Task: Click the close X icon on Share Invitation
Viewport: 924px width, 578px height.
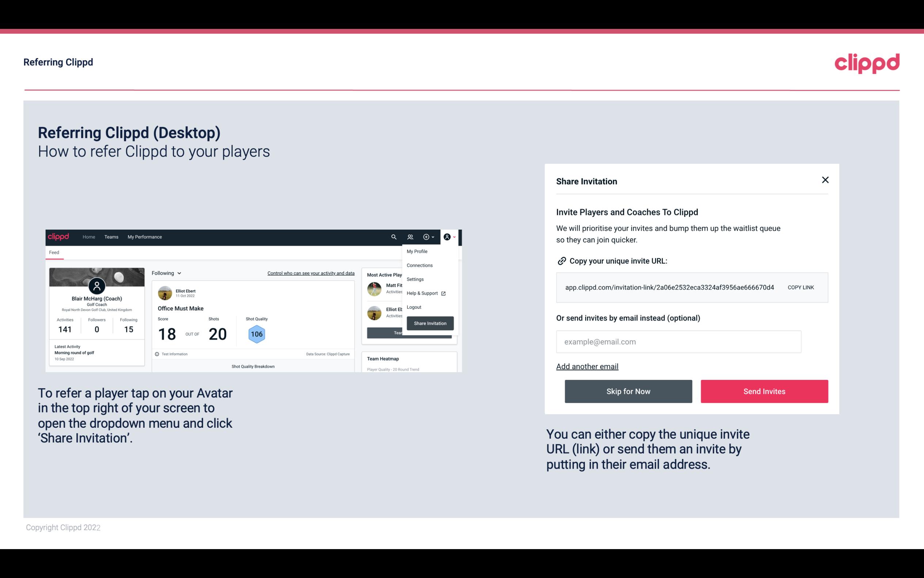Action: click(825, 180)
